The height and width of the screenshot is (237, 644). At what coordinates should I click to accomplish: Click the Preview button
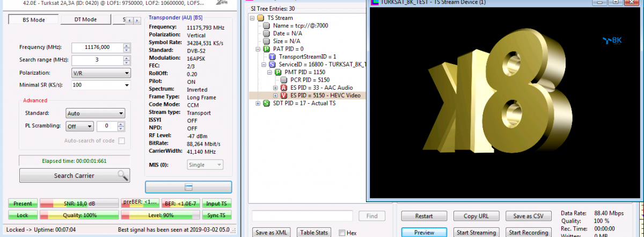coord(424,232)
